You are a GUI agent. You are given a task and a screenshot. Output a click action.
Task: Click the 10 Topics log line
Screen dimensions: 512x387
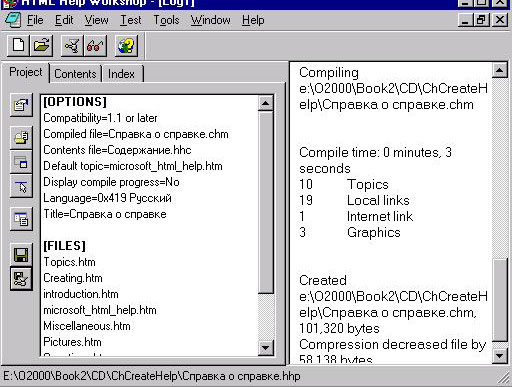coord(344,184)
